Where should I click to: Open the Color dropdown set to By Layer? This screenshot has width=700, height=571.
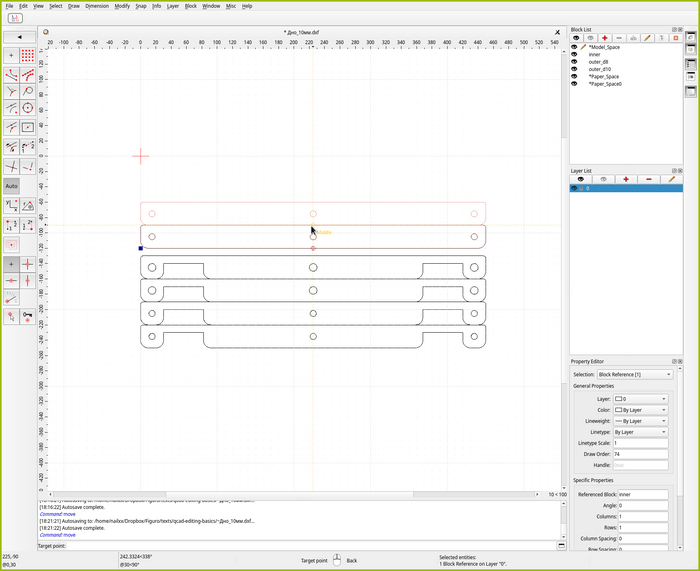coord(640,410)
